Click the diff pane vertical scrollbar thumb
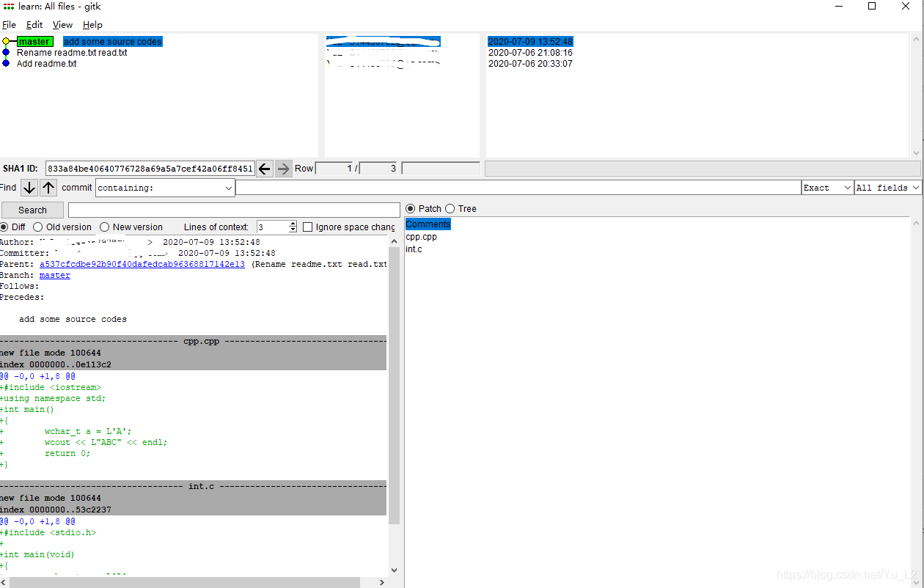 click(x=394, y=385)
